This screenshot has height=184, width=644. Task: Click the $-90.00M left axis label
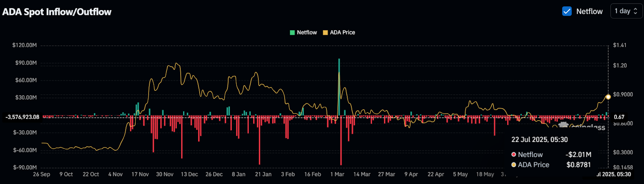[x=25, y=168]
